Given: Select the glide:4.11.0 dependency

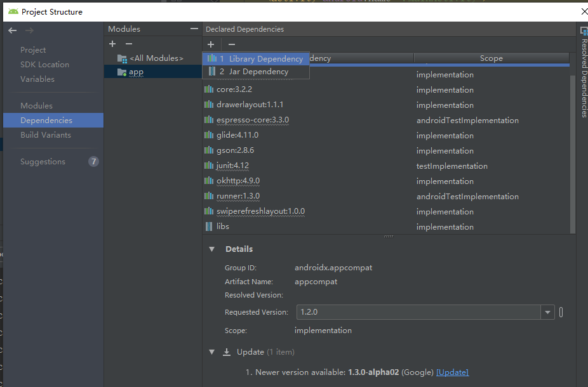Looking at the screenshot, I should coord(386,135).
